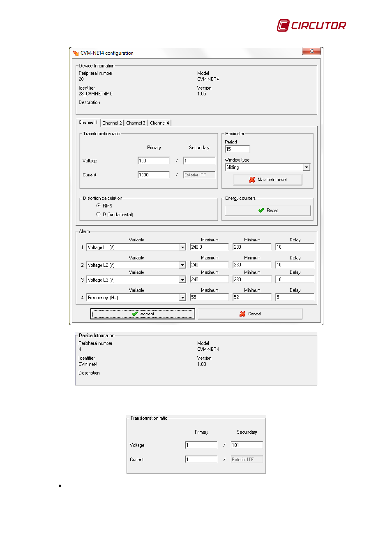
Task: Click the Accept button
Action: point(143,314)
